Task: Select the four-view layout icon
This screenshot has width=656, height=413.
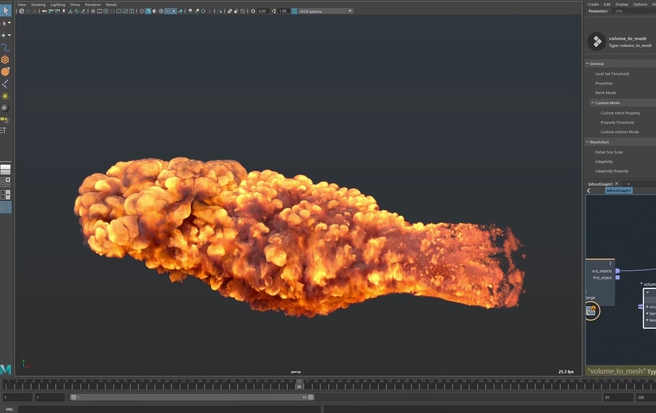Action: 5,182
